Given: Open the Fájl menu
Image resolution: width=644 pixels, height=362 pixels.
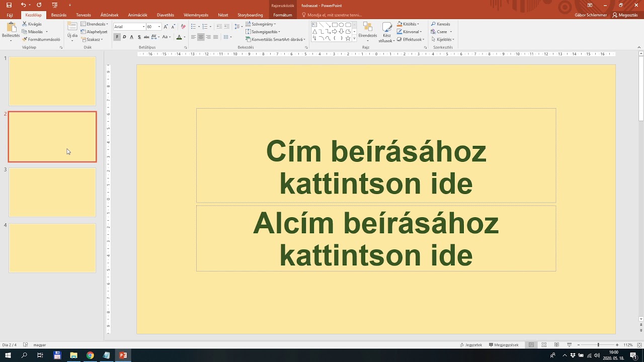Looking at the screenshot, I should tap(10, 15).
